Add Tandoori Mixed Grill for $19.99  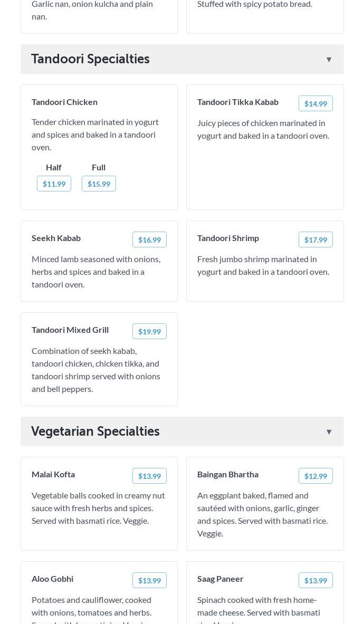[149, 331]
